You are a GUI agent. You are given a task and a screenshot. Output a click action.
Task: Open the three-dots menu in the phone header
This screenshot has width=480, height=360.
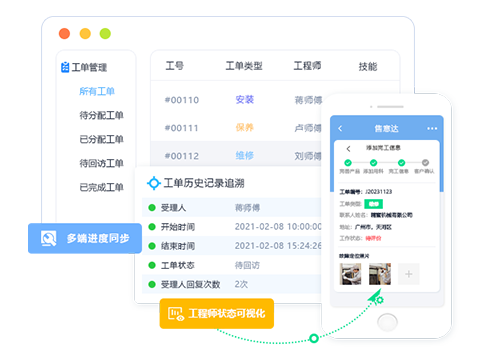[x=432, y=128]
